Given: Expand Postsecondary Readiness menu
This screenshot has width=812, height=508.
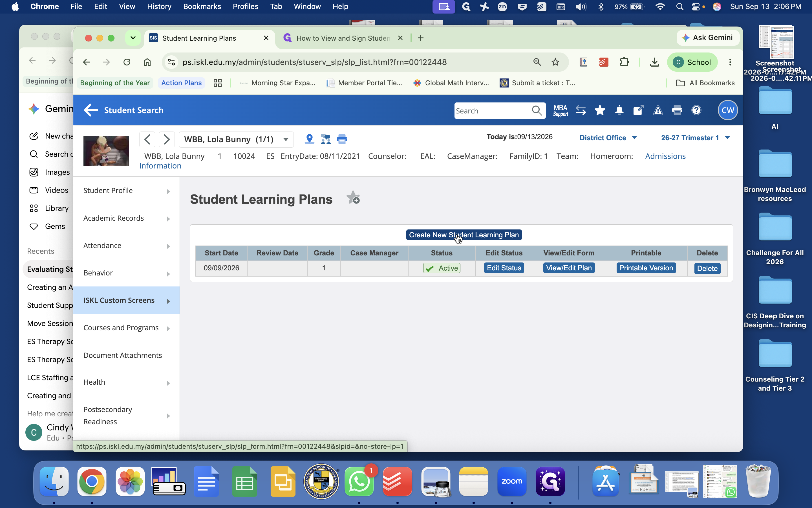Looking at the screenshot, I should [x=127, y=416].
